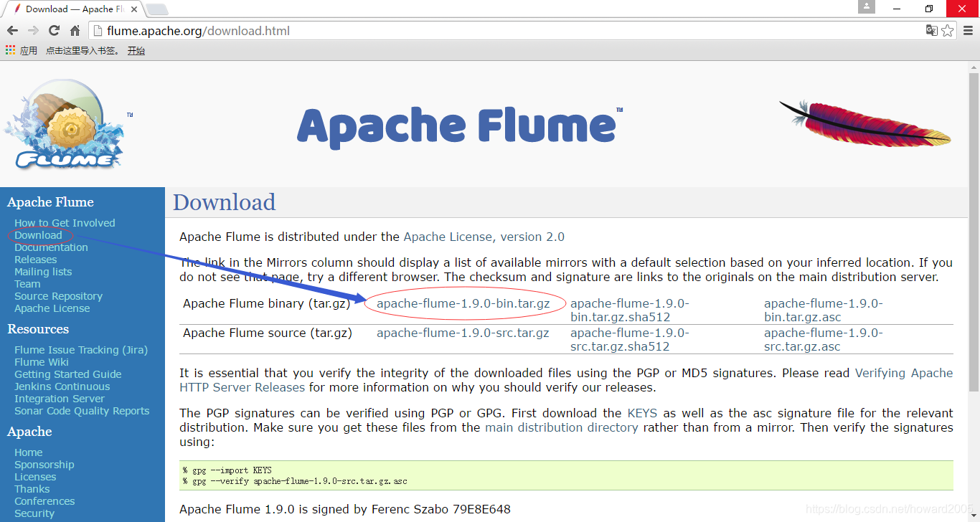Image resolution: width=980 pixels, height=522 pixels.
Task: Open the Conferences link
Action: click(44, 501)
